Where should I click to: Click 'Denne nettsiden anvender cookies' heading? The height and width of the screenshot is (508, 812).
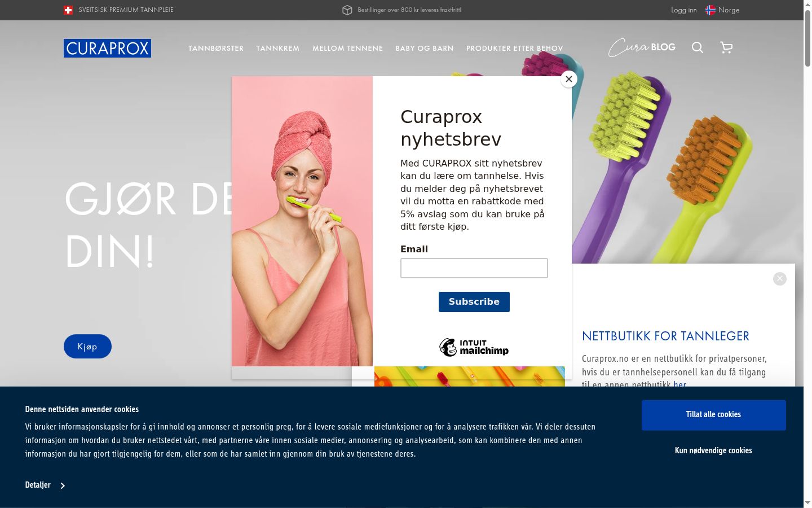pos(82,409)
